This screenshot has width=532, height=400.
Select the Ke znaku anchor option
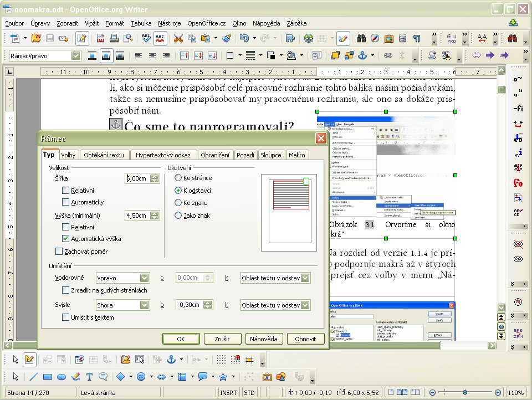[178, 203]
